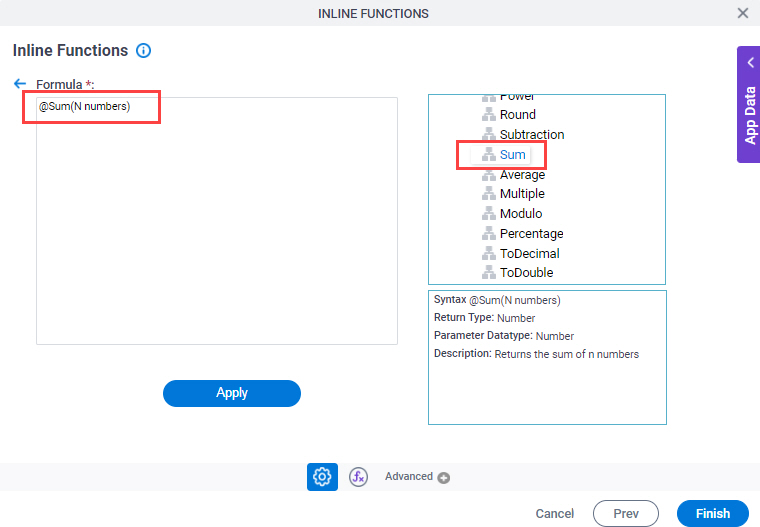Go back with the Prev button
This screenshot has height=527, width=760.
[626, 513]
